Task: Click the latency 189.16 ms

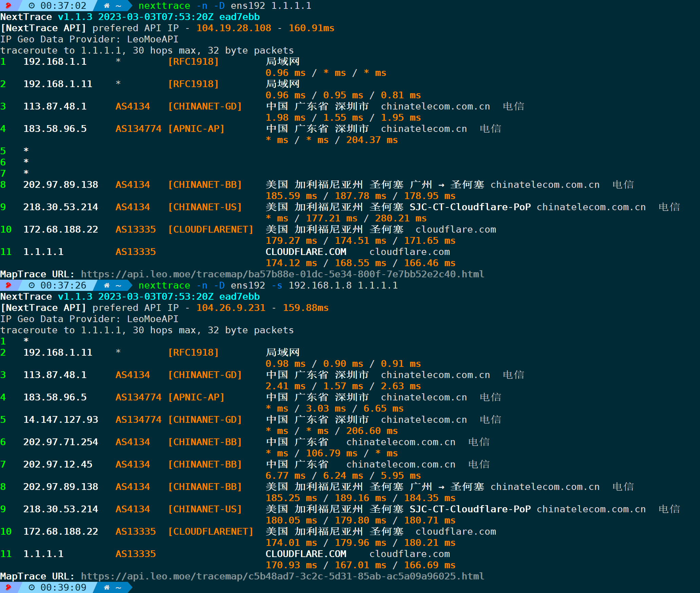Action: click(x=360, y=498)
